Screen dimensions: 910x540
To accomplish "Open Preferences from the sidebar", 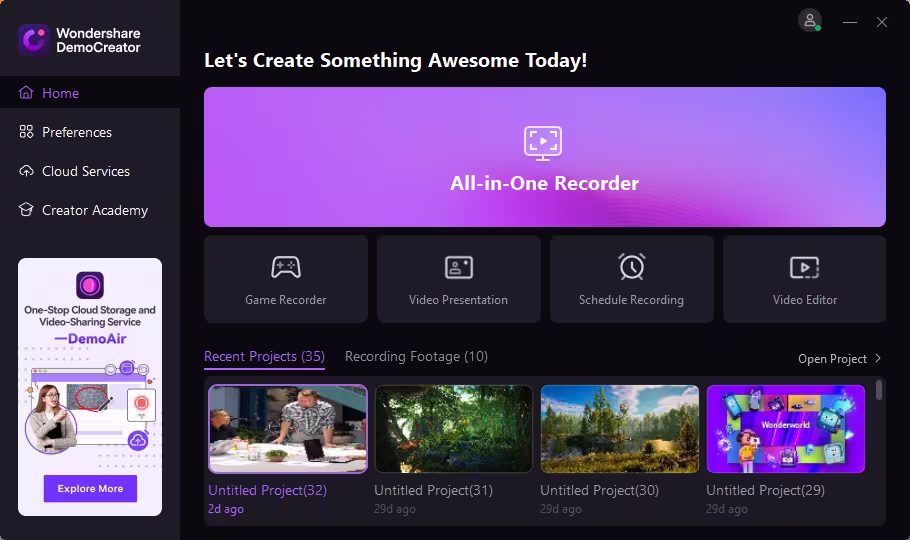I will click(90, 132).
